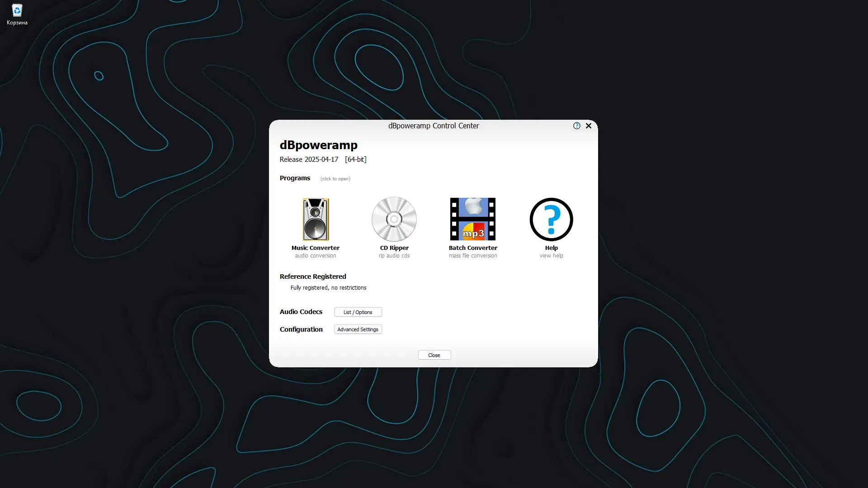Click the "Batch Converter" text label
This screenshot has width=868, height=488.
tap(472, 248)
